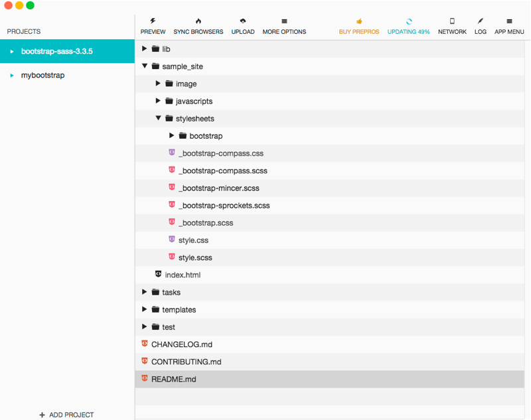Click Add Project button
Screen dimensions: 531x420
click(67, 415)
